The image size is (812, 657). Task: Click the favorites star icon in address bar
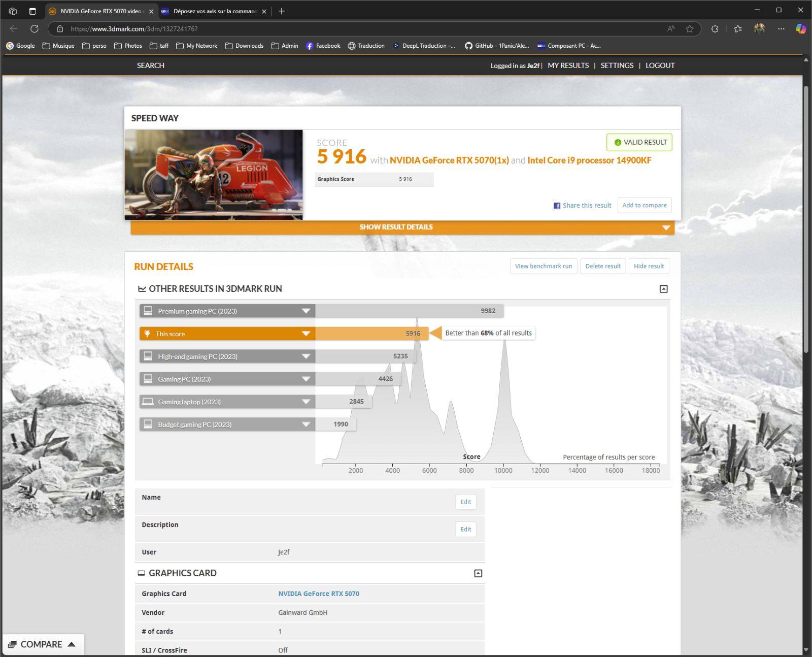point(689,29)
